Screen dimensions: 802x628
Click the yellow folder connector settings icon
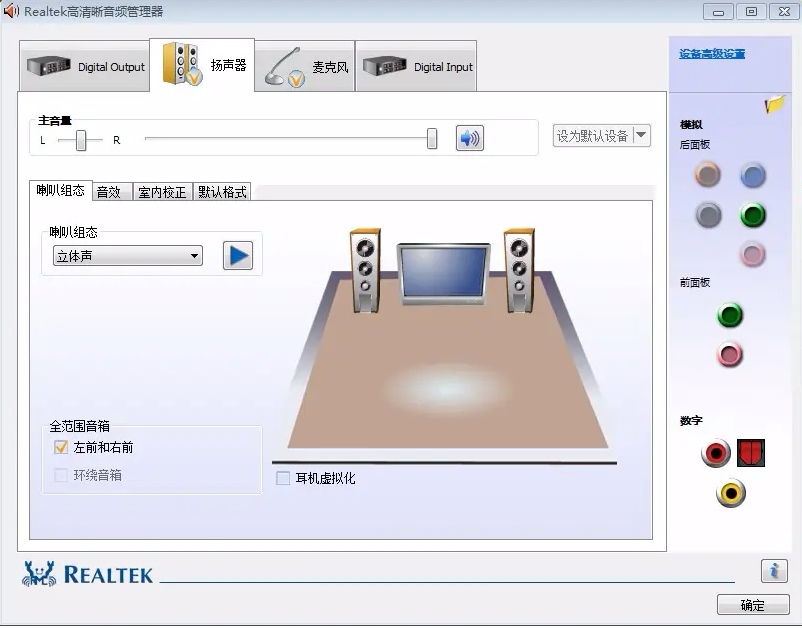pos(774,104)
